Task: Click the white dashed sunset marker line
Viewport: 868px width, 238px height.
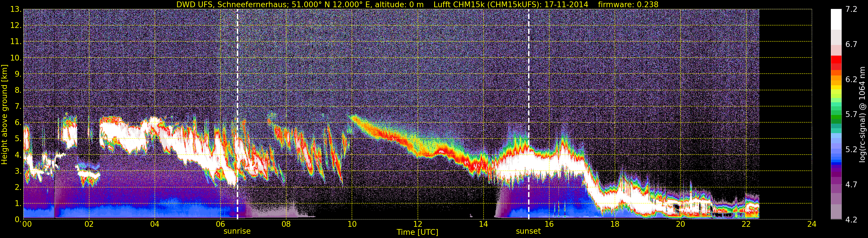Action: point(529,114)
